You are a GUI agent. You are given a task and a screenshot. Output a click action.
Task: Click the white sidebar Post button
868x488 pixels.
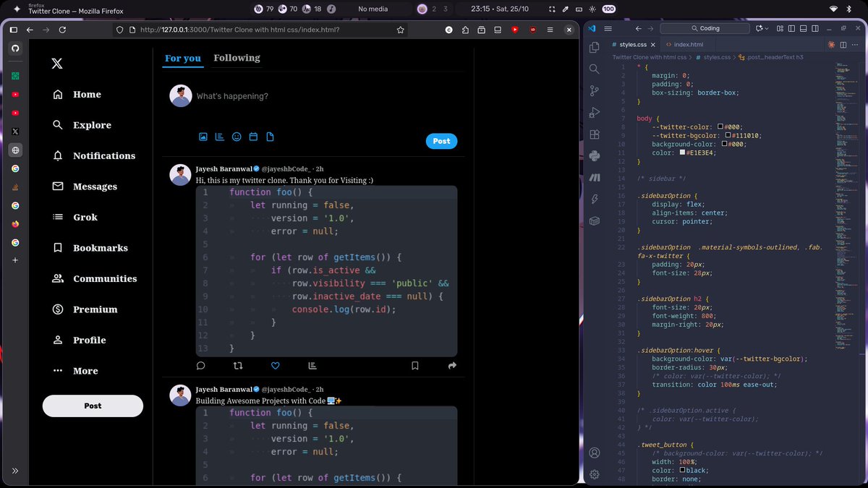point(93,406)
